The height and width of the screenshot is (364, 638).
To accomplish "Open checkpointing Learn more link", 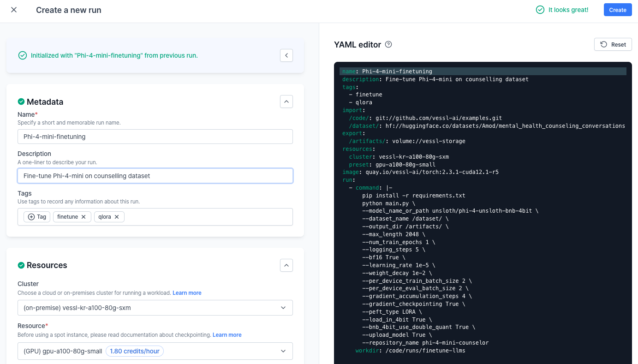I will [x=227, y=335].
